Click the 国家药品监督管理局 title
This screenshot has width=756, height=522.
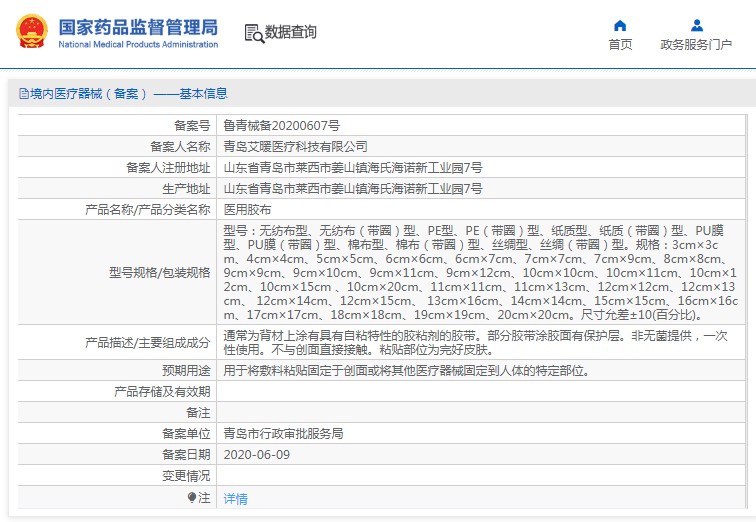pyautogui.click(x=138, y=27)
